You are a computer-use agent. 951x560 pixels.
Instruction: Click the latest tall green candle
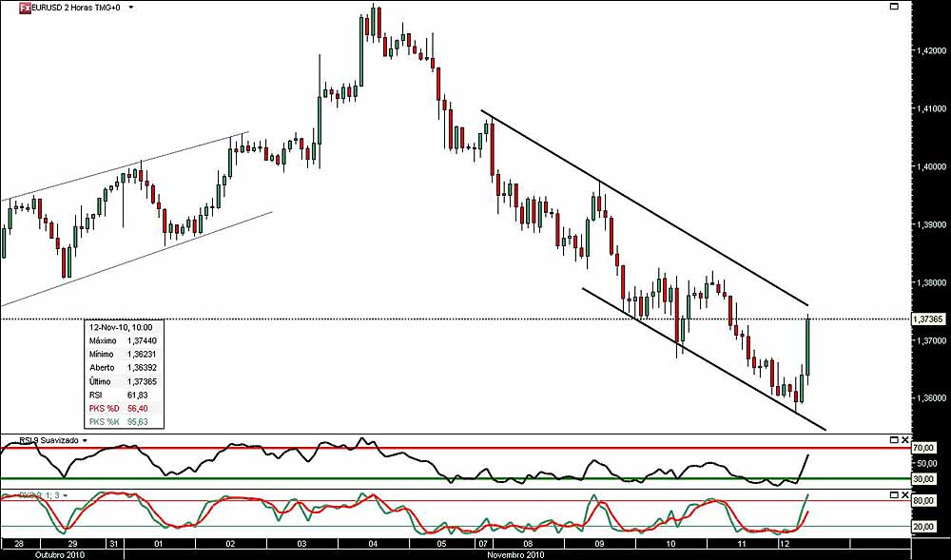coord(807,347)
